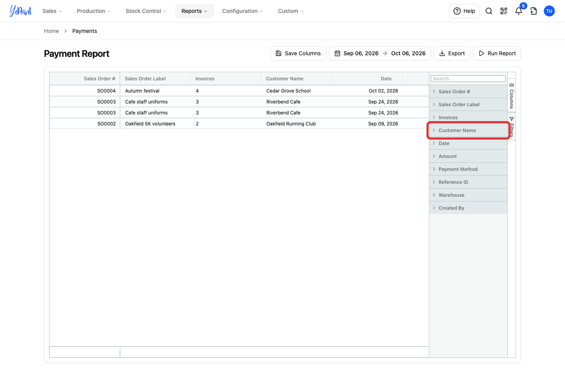The image size is (565, 392).
Task: Open the Custom dropdown menu
Action: (291, 11)
